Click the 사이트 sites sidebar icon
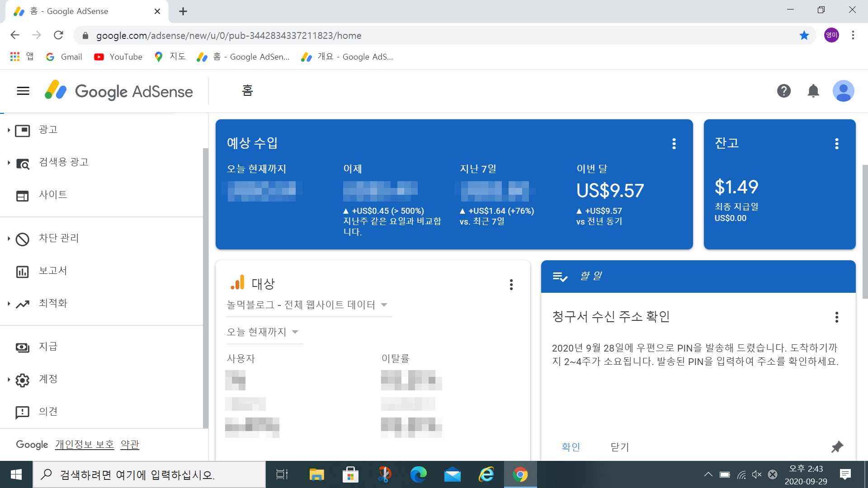 pos(22,196)
